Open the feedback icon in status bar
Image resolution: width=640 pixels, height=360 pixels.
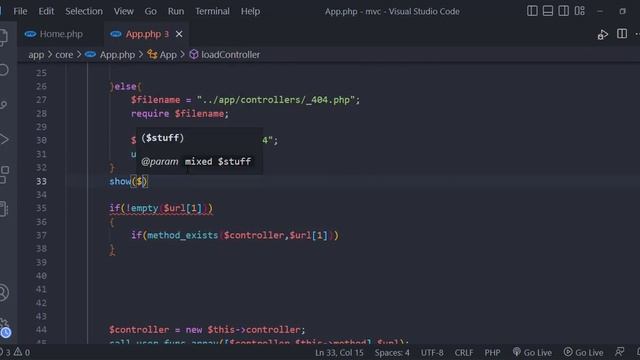(x=620, y=352)
